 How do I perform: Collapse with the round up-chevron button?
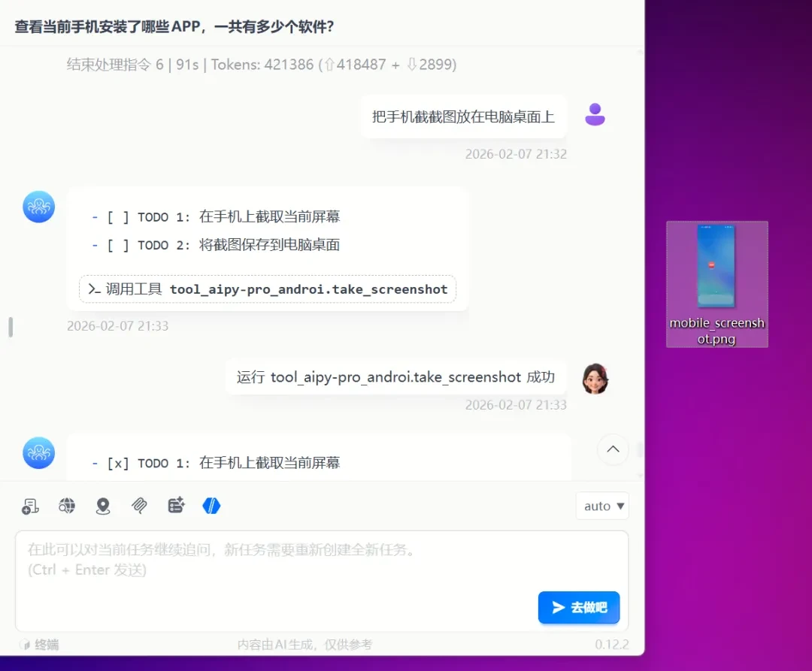[614, 449]
